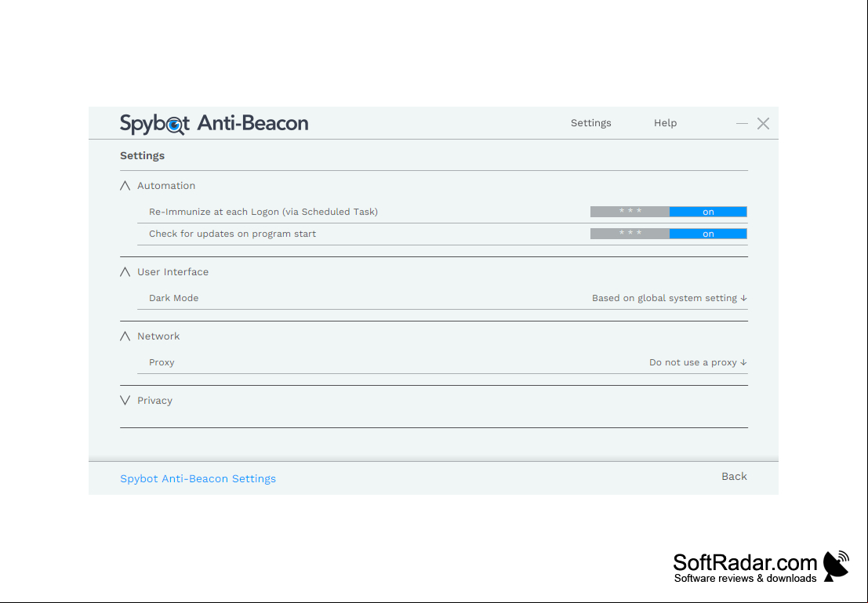Click 'Re-Immunize at each Logon' label text
The image size is (868, 603).
pyautogui.click(x=263, y=212)
